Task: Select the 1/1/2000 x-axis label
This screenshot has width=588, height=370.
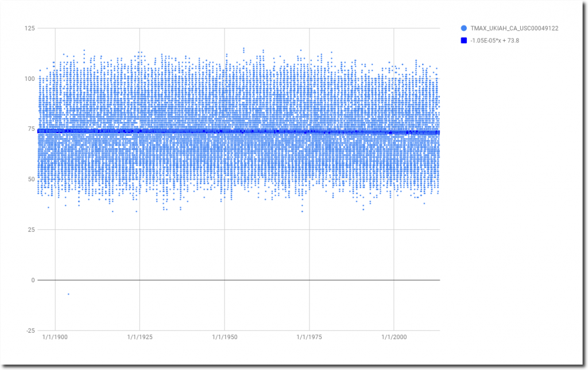Action: (394, 337)
